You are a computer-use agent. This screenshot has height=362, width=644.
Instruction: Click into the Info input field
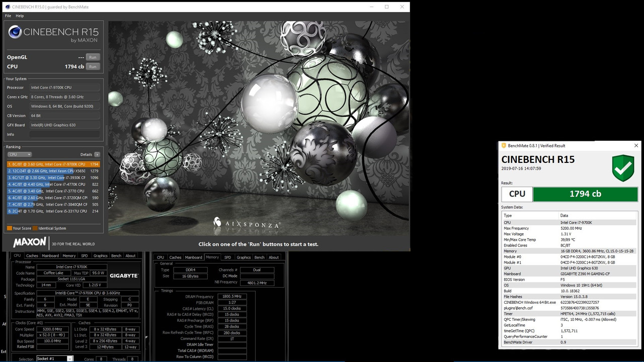tap(64, 134)
